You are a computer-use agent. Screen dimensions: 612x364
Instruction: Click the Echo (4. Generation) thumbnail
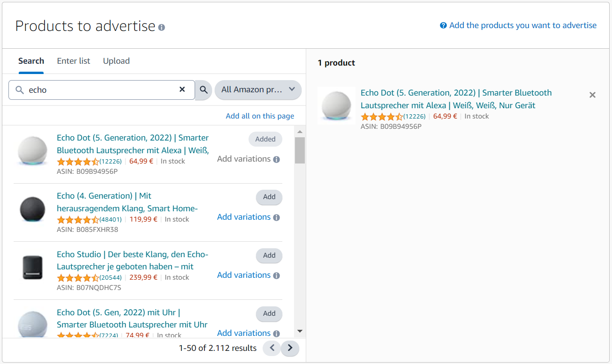pos(32,209)
